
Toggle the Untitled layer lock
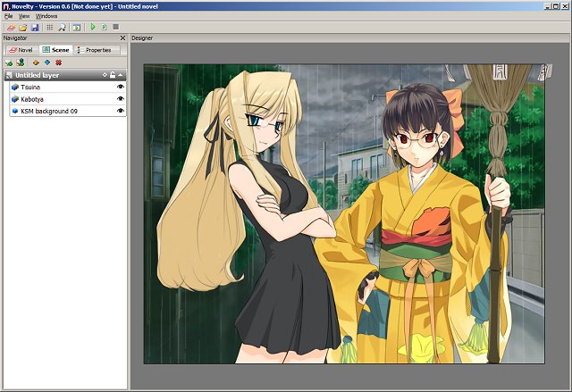[113, 75]
